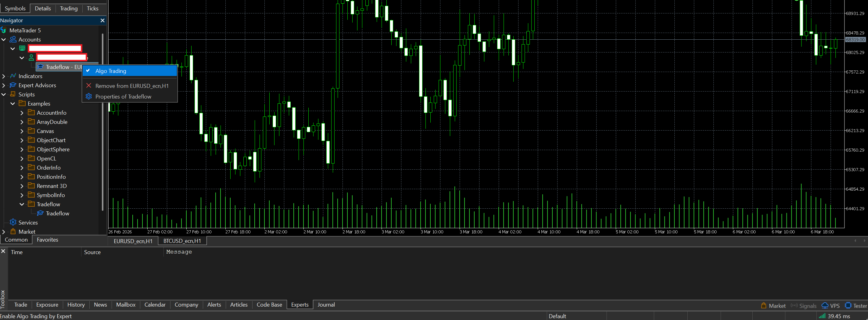Click the Remnant 3D folder icon
The height and width of the screenshot is (320, 868).
click(x=31, y=186)
